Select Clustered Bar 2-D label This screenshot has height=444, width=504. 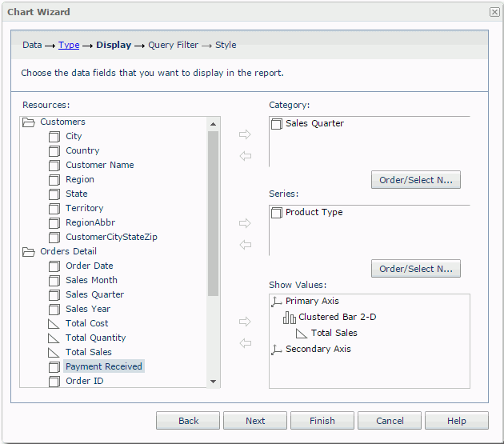[x=337, y=317]
